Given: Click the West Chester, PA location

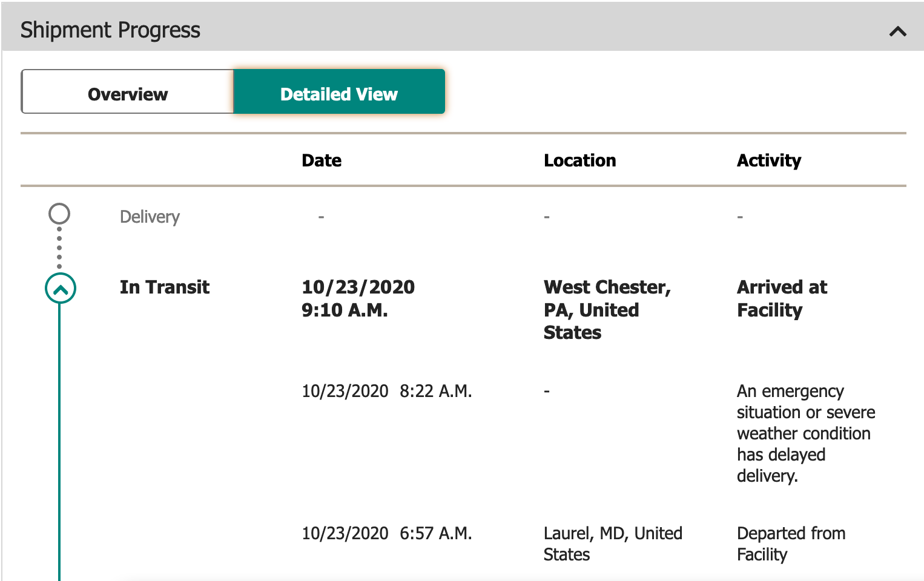Looking at the screenshot, I should (x=607, y=309).
